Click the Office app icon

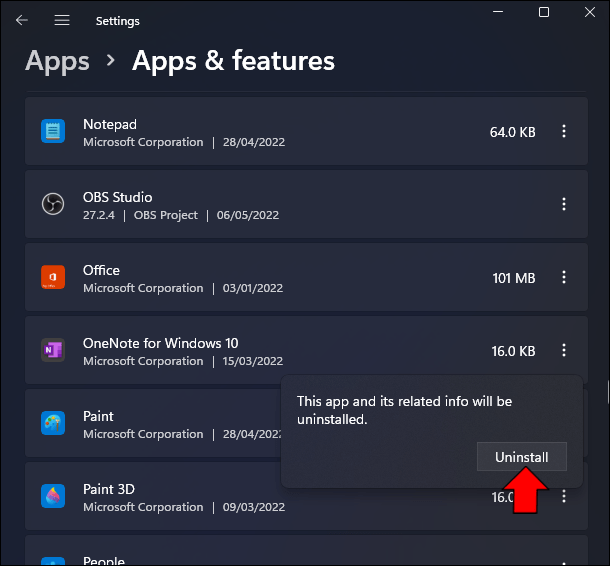[x=53, y=277]
